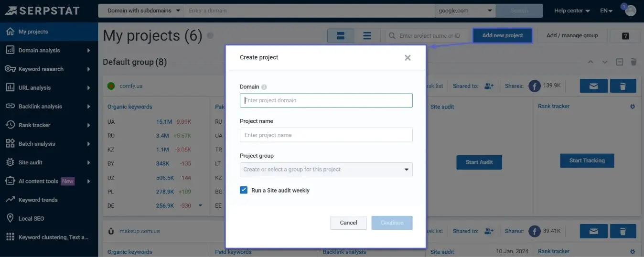
Task: Close the Create project dialog
Action: click(x=408, y=57)
